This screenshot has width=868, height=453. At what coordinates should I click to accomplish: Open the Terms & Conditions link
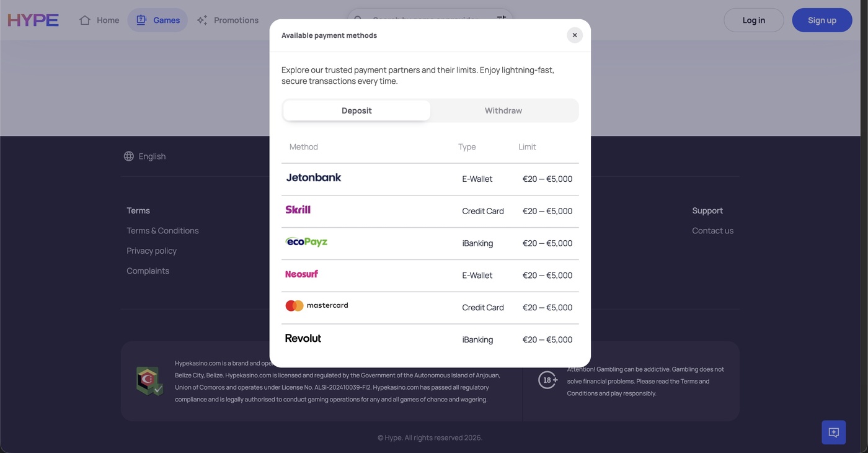[162, 231]
